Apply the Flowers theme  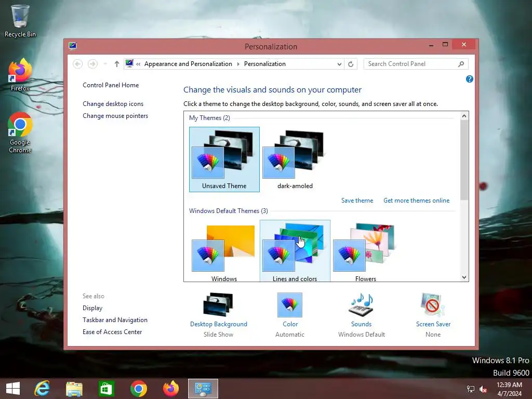[365, 252]
